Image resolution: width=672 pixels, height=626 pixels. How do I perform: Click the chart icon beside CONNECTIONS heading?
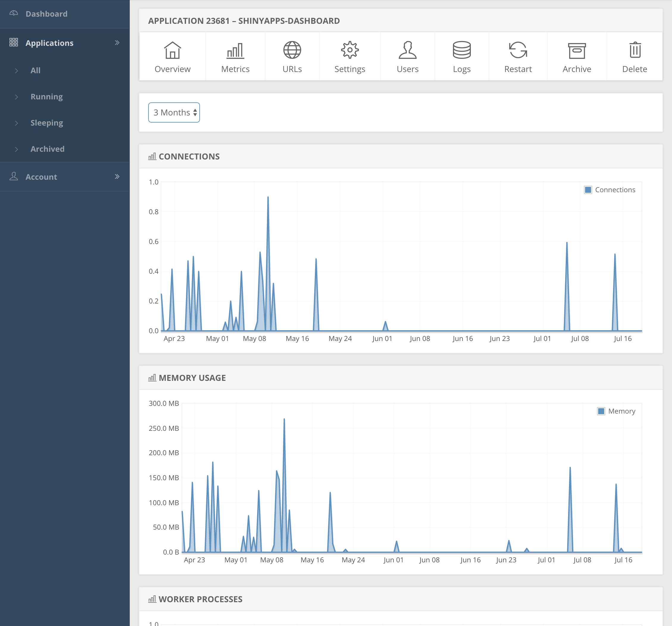pyautogui.click(x=152, y=156)
